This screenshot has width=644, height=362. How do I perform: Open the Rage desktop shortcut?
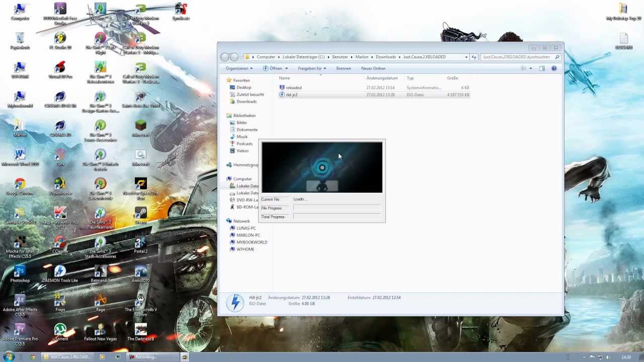tap(100, 303)
